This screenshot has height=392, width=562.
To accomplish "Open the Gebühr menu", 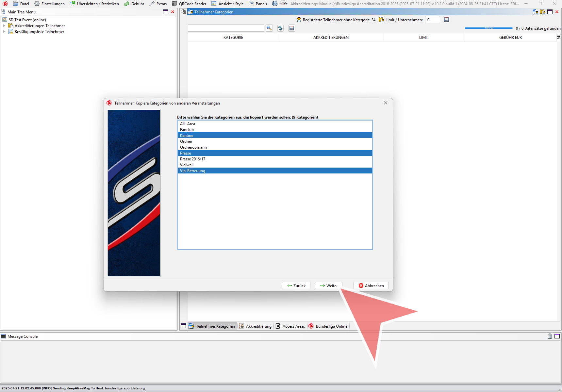I will pyautogui.click(x=134, y=4).
